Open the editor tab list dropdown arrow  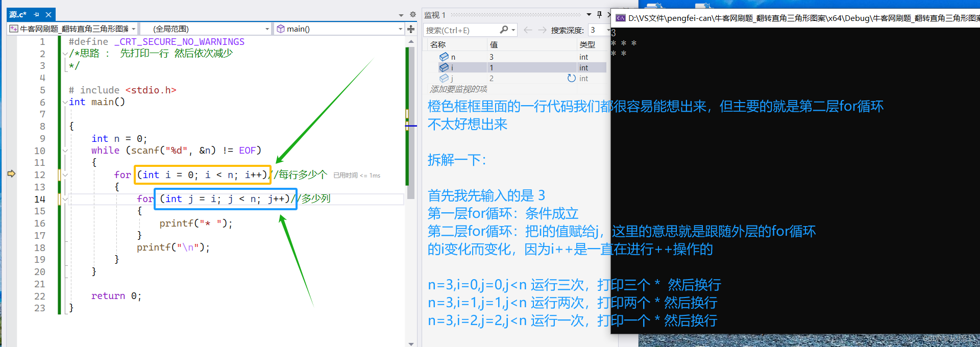pyautogui.click(x=401, y=15)
